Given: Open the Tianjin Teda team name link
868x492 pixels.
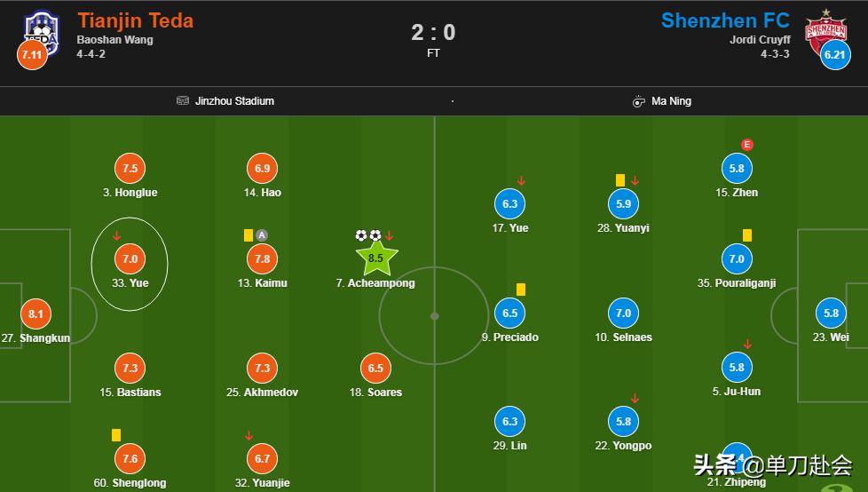Looking at the screenshot, I should [135, 20].
